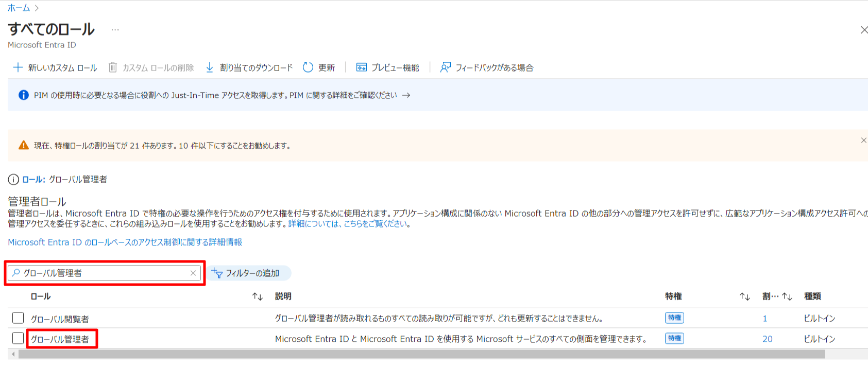Click the 説明 column header
Viewport: 868px width, 368px height.
coord(283,296)
